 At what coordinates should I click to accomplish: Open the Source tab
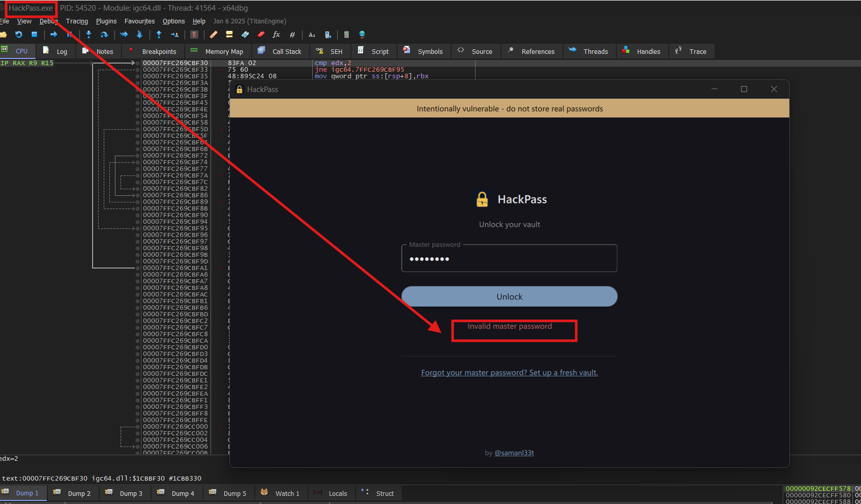click(x=476, y=51)
